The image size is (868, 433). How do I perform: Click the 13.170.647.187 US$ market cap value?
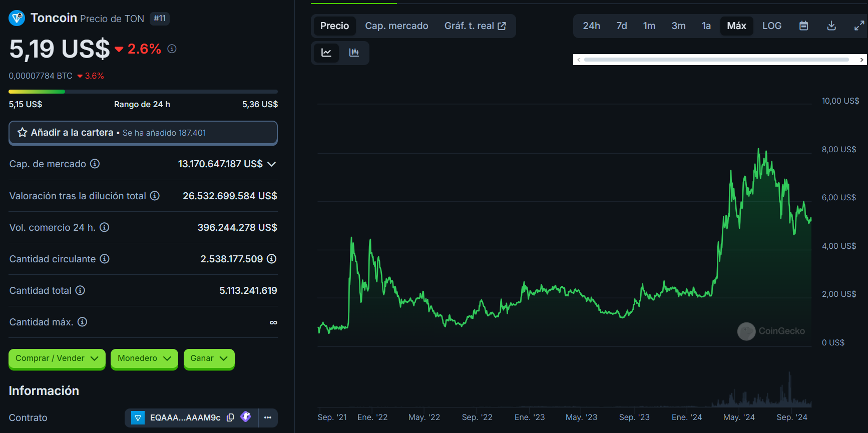[220, 164]
